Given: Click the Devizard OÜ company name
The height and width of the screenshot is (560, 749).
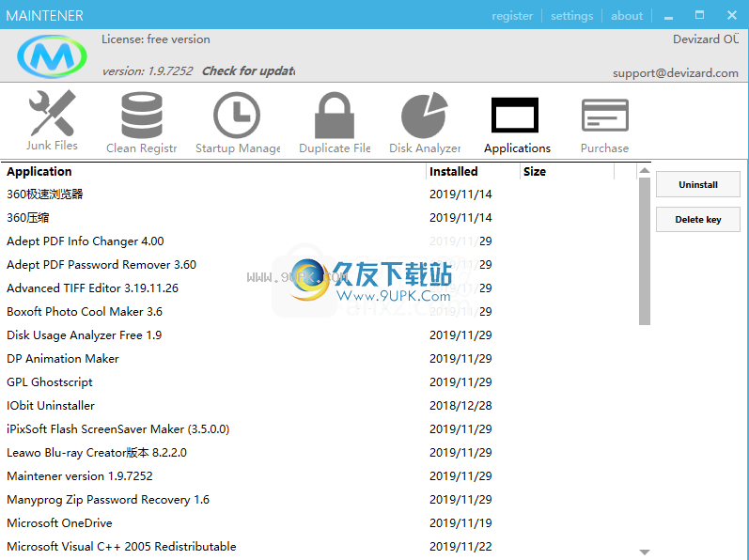Looking at the screenshot, I should pyautogui.click(x=706, y=39).
